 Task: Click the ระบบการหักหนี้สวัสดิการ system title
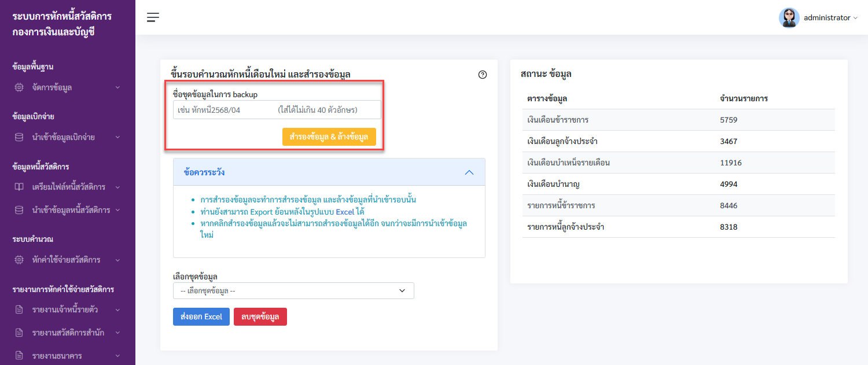62,16
